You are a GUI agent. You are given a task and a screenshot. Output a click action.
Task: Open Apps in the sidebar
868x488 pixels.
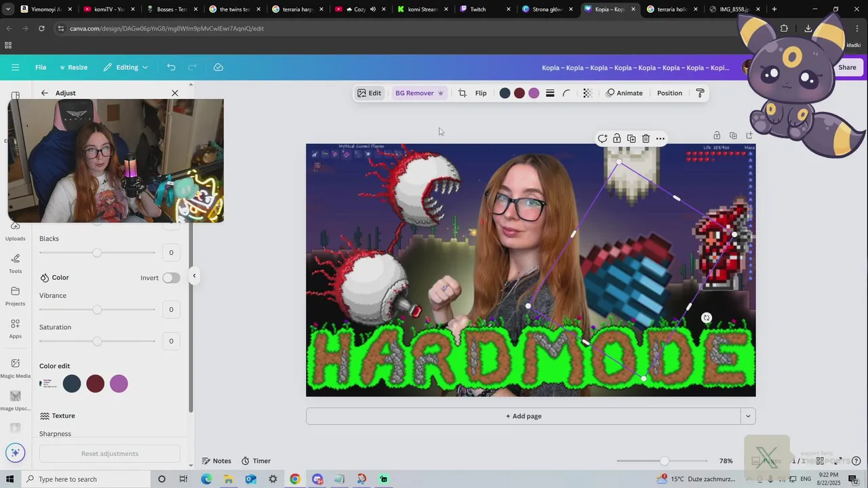click(15, 329)
